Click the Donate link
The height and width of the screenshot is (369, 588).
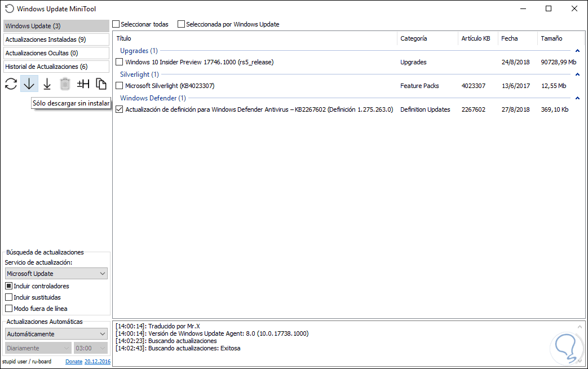[x=74, y=362]
